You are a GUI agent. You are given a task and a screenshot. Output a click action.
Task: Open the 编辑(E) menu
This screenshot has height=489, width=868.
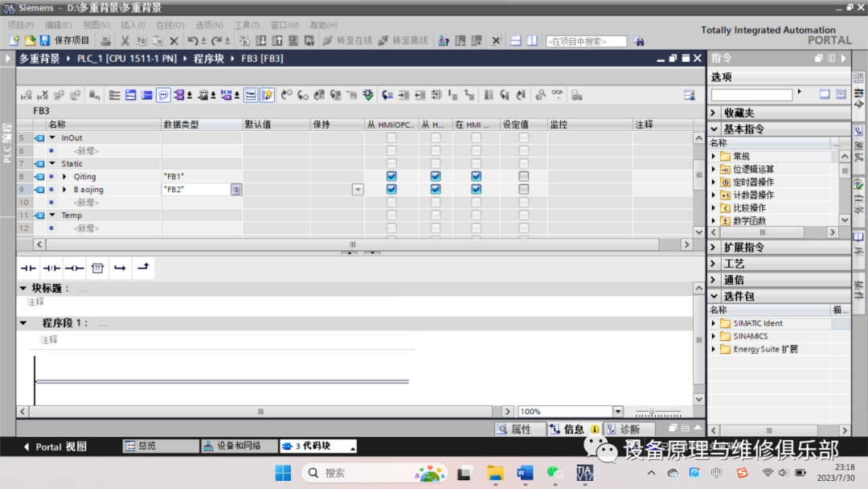58,25
